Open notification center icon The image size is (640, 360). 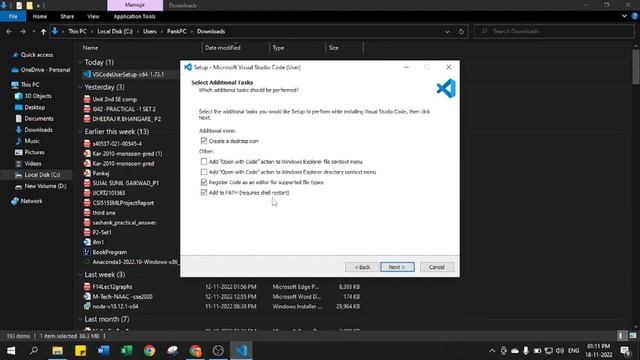pos(625,351)
